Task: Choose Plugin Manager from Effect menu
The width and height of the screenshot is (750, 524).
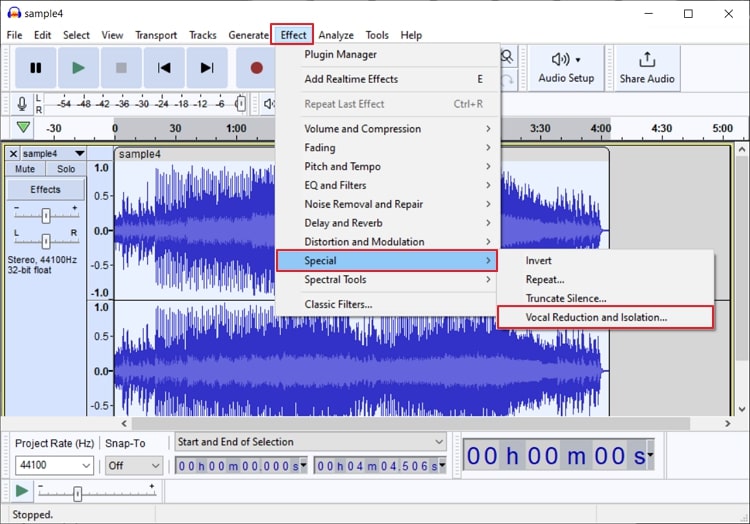Action: click(387, 55)
